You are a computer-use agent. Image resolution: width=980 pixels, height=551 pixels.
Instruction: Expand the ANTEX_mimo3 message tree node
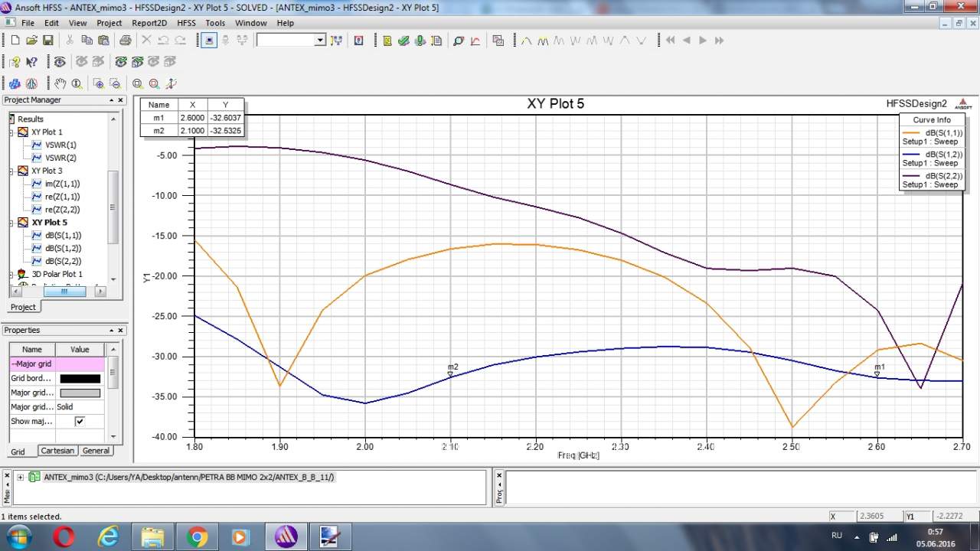click(x=20, y=477)
